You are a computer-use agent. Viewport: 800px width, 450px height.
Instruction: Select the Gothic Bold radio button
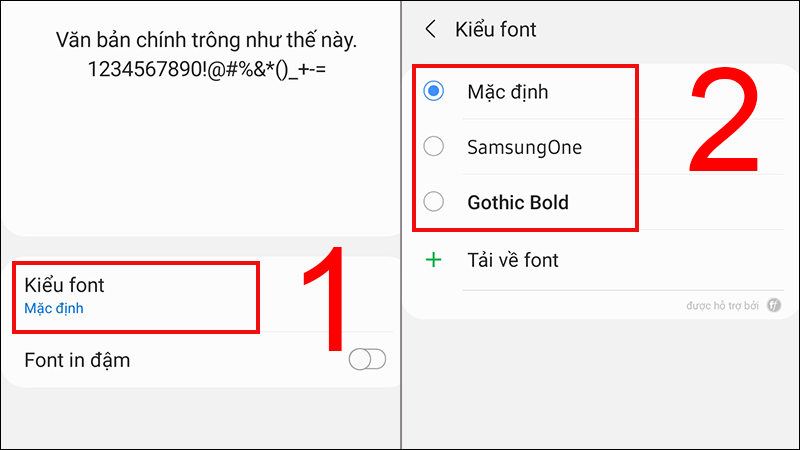click(x=434, y=202)
